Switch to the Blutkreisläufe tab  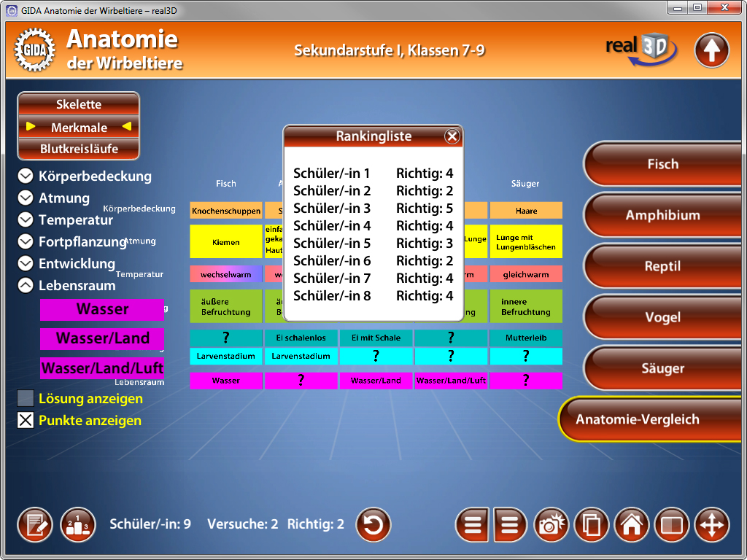79,149
